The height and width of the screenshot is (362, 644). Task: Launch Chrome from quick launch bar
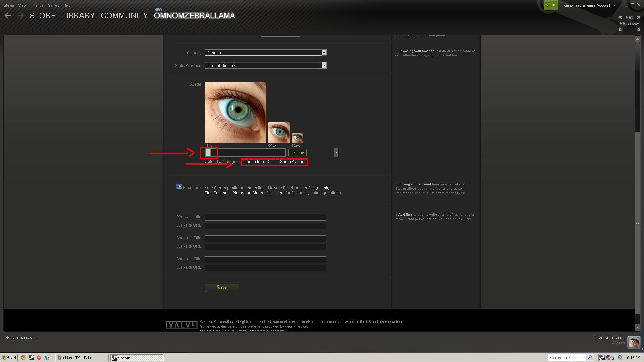point(23,358)
